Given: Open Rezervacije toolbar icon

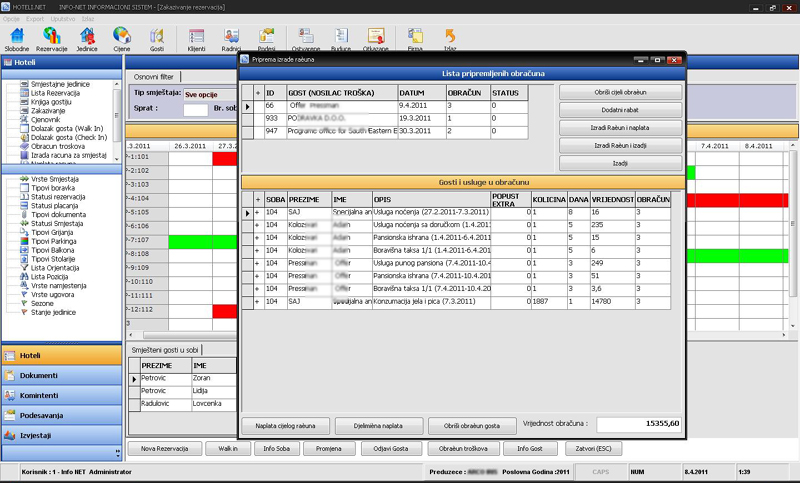Looking at the screenshot, I should click(52, 39).
